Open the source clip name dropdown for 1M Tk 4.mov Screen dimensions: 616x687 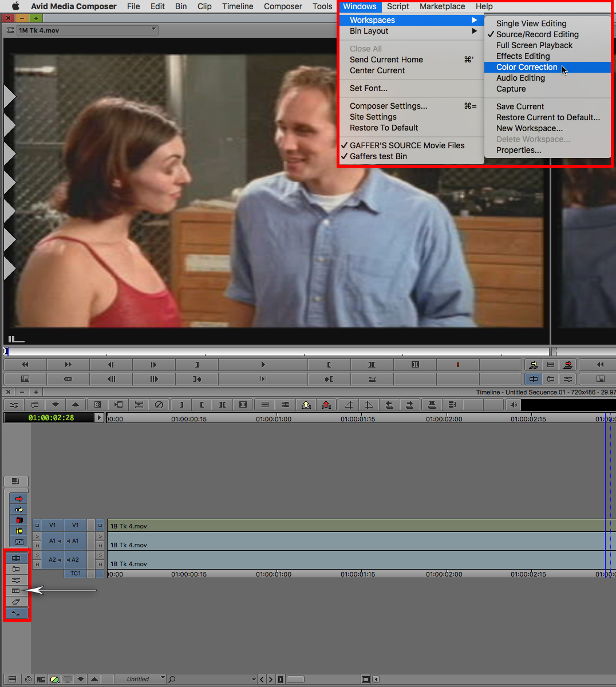[152, 29]
